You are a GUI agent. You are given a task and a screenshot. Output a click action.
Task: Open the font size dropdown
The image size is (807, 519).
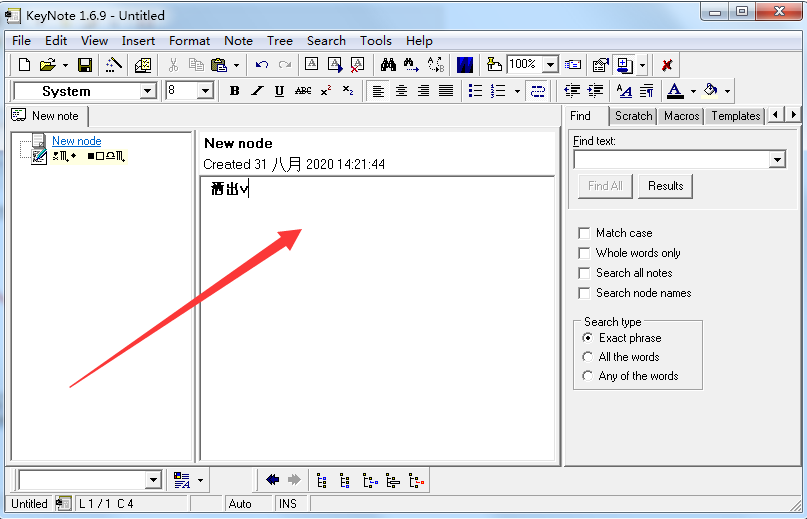pyautogui.click(x=205, y=91)
